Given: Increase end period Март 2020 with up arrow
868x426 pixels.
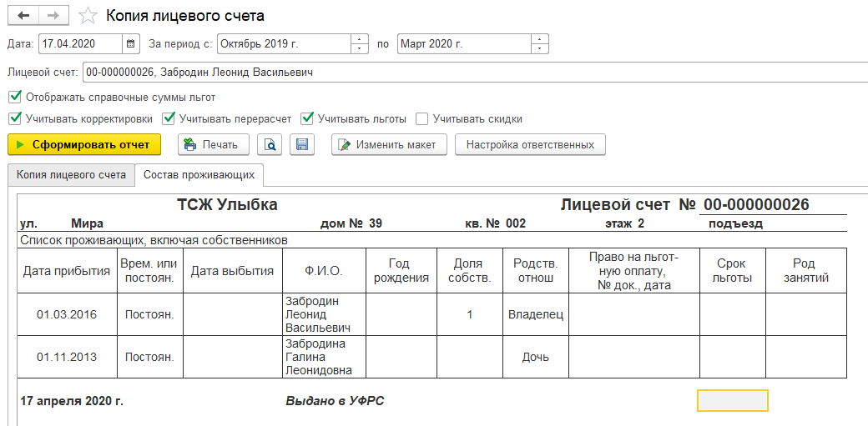Looking at the screenshot, I should point(540,39).
